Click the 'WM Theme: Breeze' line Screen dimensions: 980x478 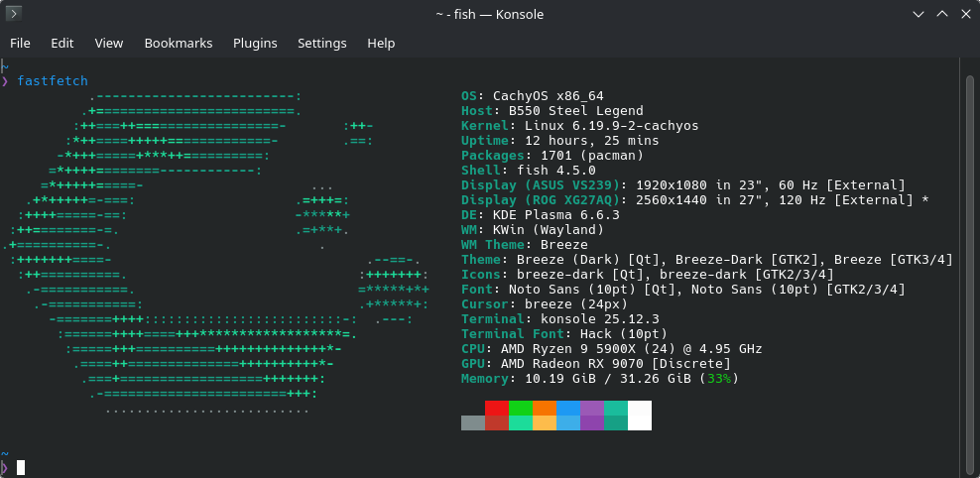[x=525, y=245]
